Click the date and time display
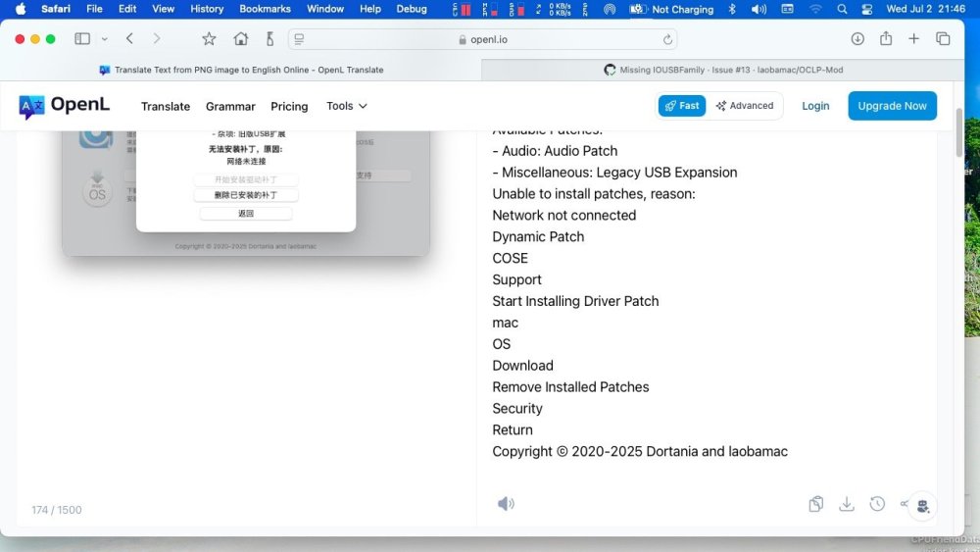This screenshot has height=552, width=980. (925, 9)
